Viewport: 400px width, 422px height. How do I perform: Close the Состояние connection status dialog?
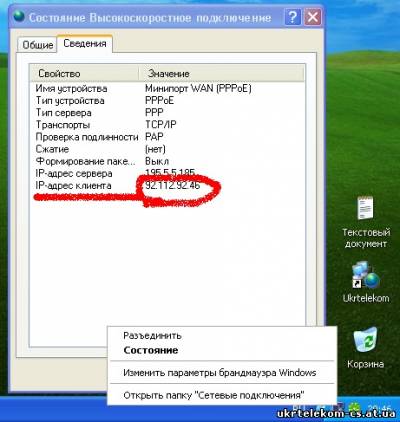313,17
